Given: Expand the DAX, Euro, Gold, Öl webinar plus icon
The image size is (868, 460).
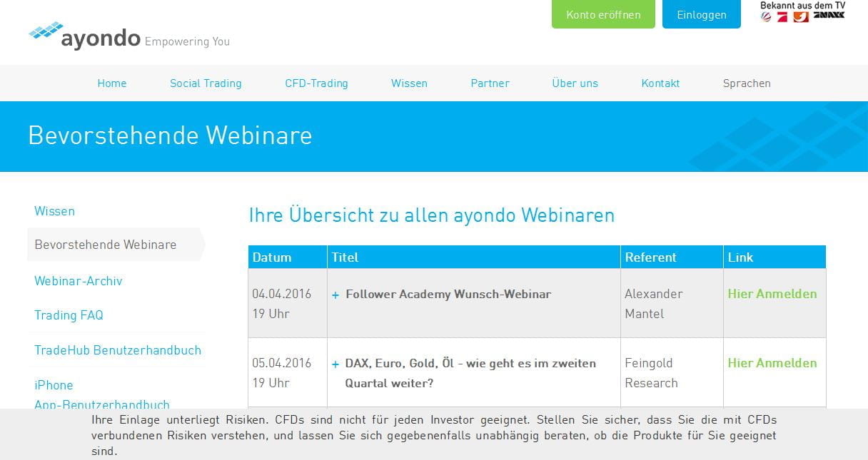Looking at the screenshot, I should (x=335, y=364).
